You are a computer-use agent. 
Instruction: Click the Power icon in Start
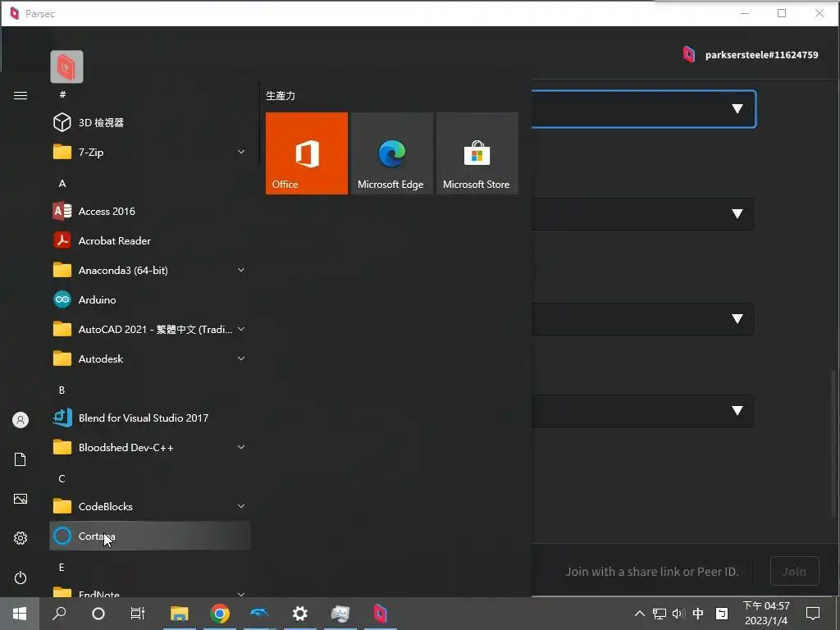click(21, 577)
